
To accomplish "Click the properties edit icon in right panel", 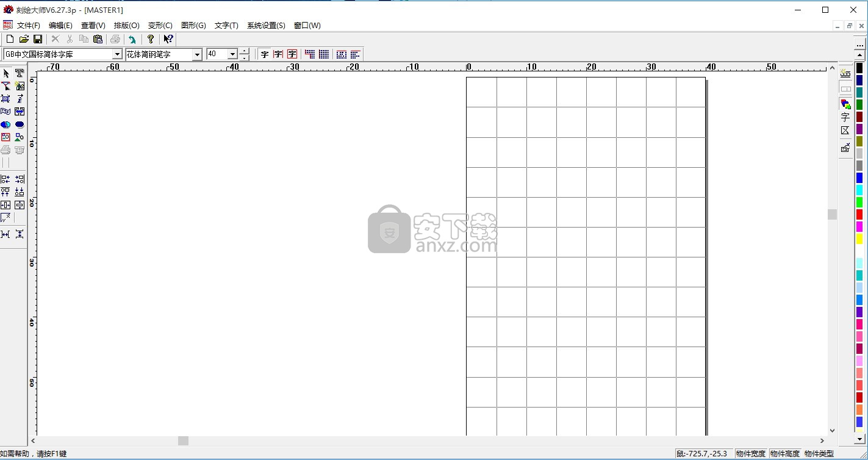I will coord(845,148).
